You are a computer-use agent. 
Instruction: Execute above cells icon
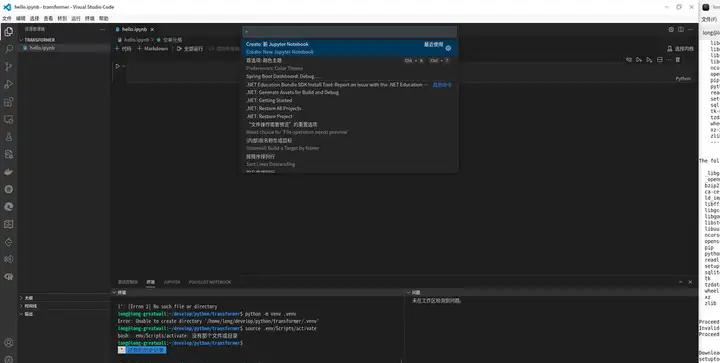point(639,60)
